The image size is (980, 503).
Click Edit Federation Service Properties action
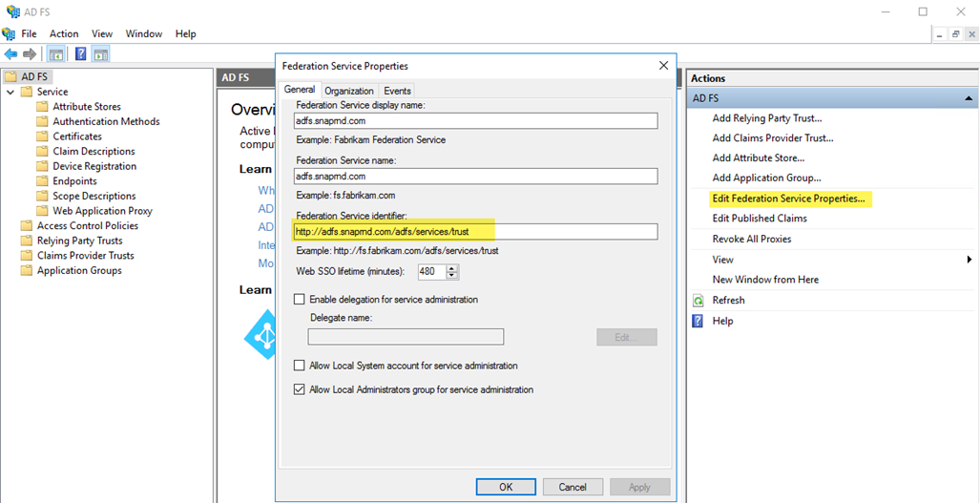[789, 199]
